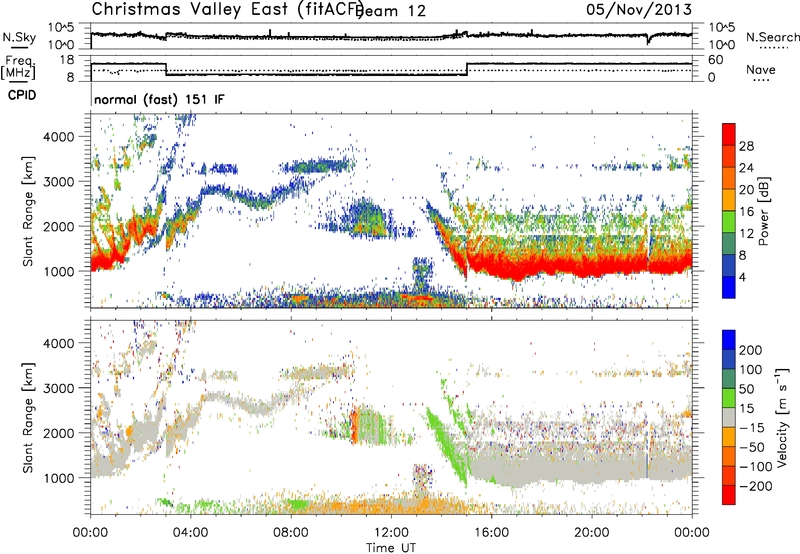The width and height of the screenshot is (800, 554).
Task: Click the frequency step change at 15:00 in the Freq panel
Action: (467, 69)
